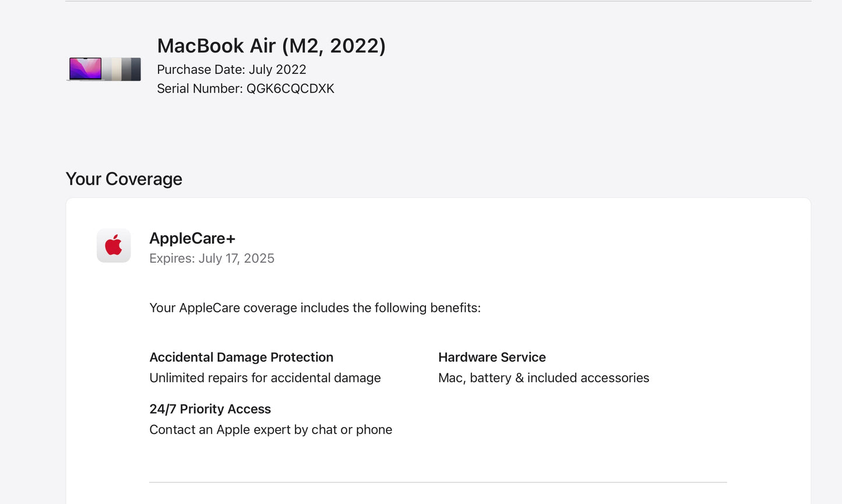The height and width of the screenshot is (504, 842).
Task: Click the red AppleCare+ apple logo icon
Action: 114,245
